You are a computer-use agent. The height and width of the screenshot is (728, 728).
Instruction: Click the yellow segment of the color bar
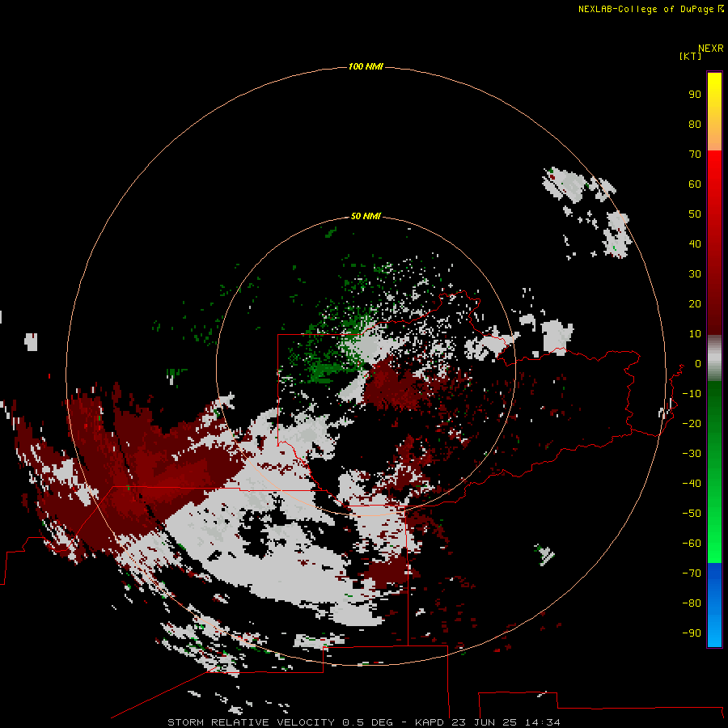[714, 112]
